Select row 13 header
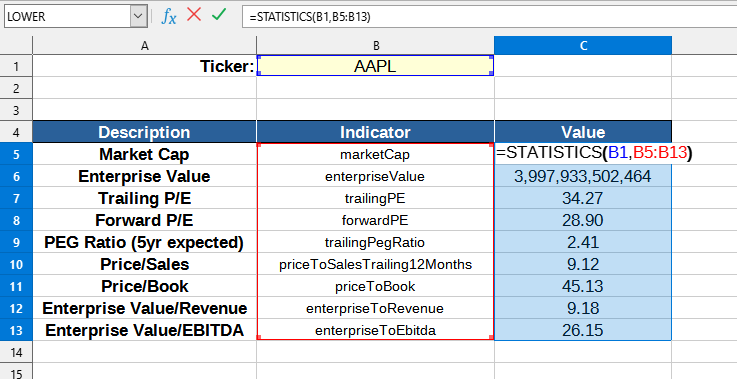 coord(16,330)
